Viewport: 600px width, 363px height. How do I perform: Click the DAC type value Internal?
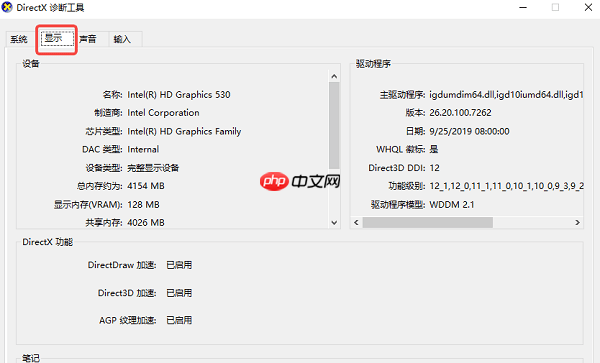click(x=143, y=149)
